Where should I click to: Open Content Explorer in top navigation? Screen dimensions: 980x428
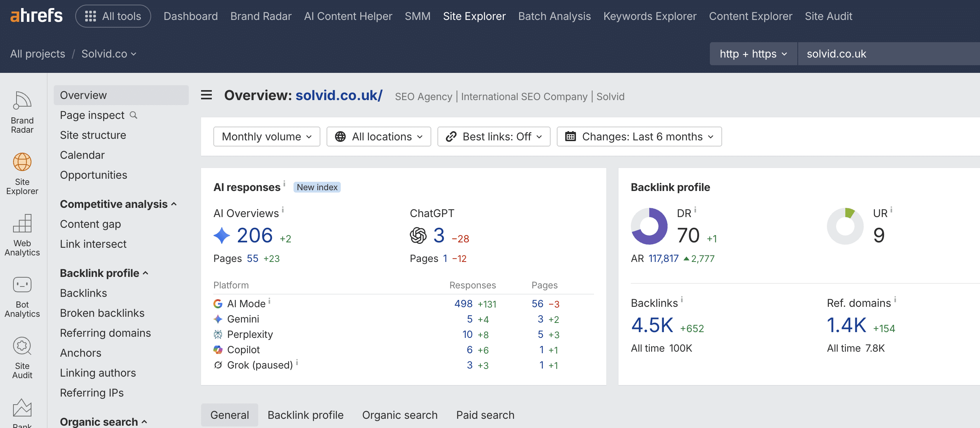[751, 16]
